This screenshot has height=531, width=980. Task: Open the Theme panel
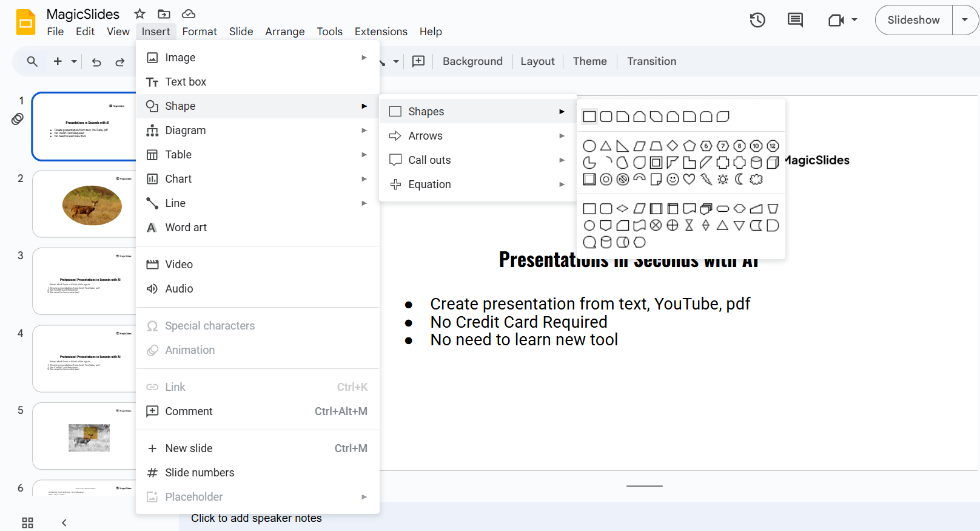tap(589, 61)
